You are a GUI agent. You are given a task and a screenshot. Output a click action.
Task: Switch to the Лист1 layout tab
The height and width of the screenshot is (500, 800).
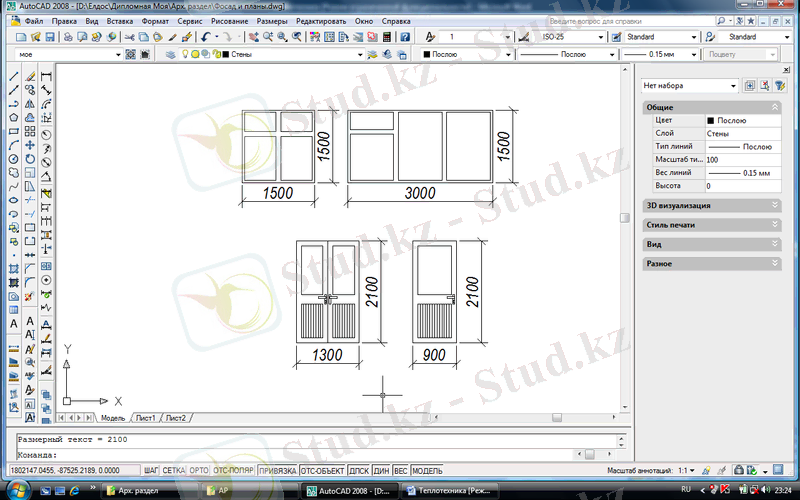(145, 418)
